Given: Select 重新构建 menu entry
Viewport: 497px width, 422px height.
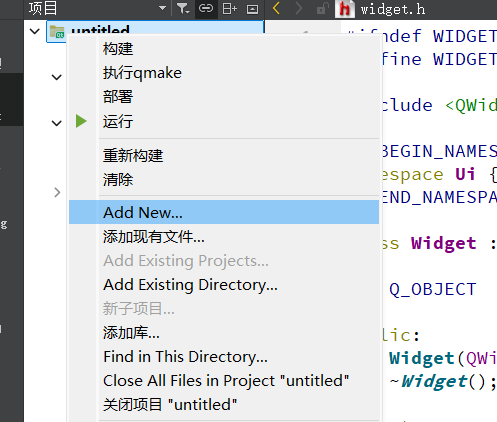Looking at the screenshot, I should 224,156.
